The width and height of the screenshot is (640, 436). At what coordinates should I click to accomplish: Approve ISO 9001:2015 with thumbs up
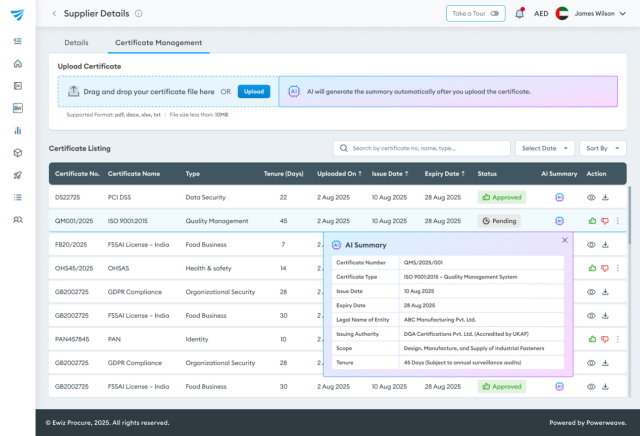coord(592,221)
